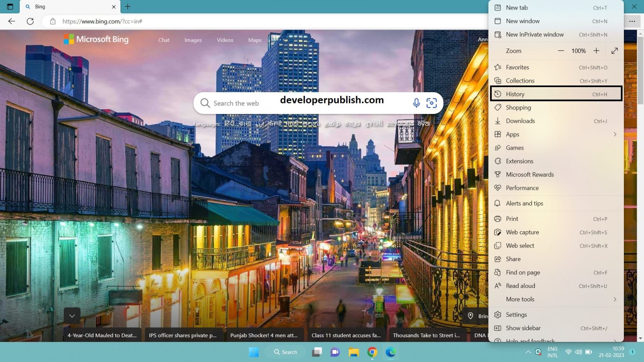This screenshot has height=362, width=644.
Task: Start voice search with the microphone icon
Action: 416,103
